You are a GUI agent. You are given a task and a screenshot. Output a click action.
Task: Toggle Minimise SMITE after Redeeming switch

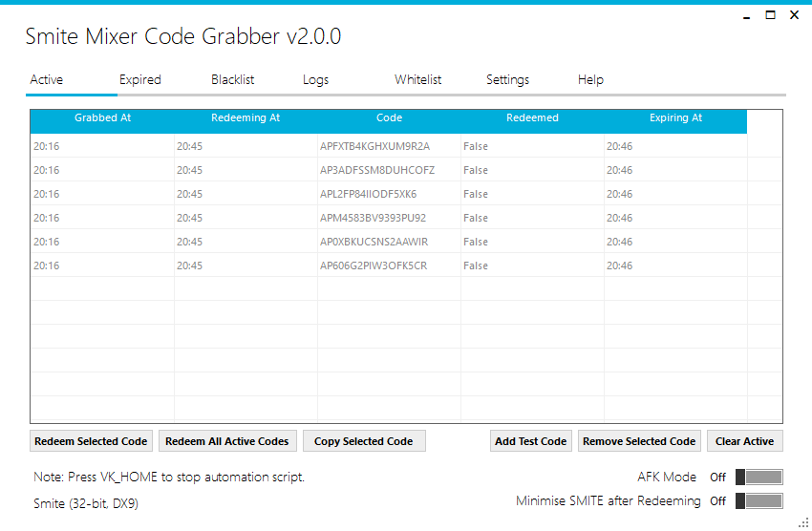(x=759, y=500)
